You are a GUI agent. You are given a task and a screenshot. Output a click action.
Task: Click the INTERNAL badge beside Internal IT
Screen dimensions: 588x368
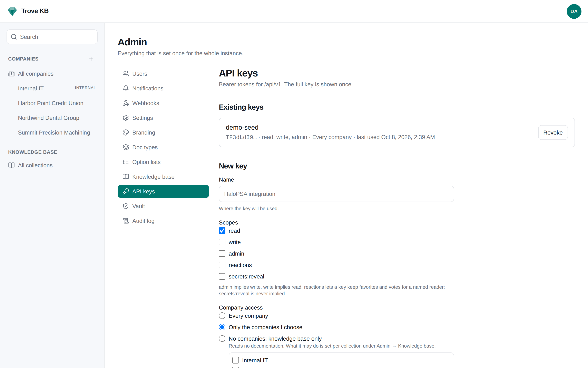tap(85, 88)
